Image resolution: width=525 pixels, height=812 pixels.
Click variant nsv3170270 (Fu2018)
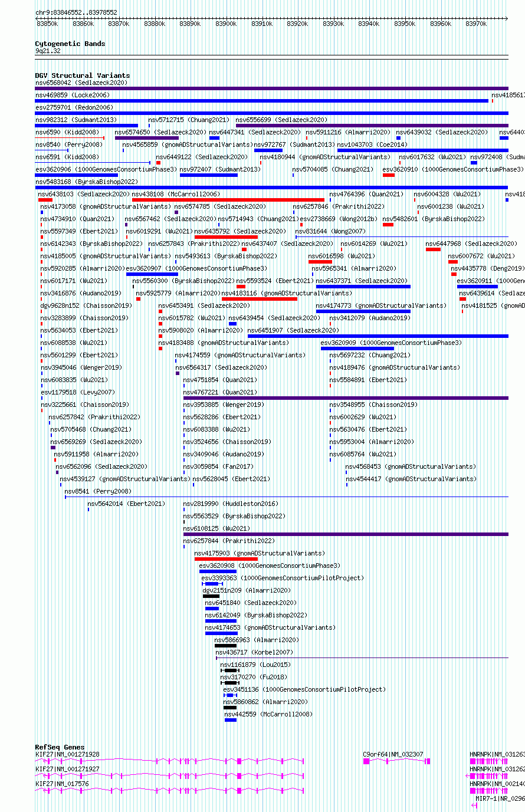(254, 677)
